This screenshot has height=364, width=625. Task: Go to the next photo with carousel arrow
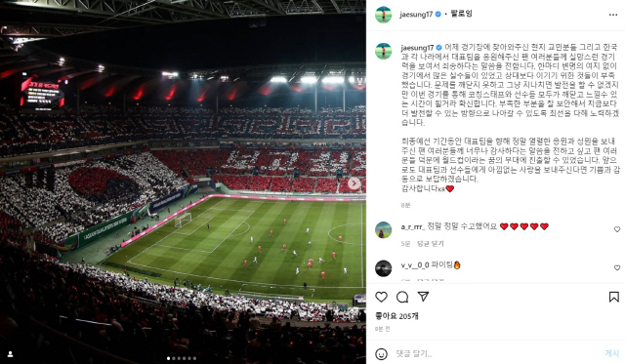(354, 183)
